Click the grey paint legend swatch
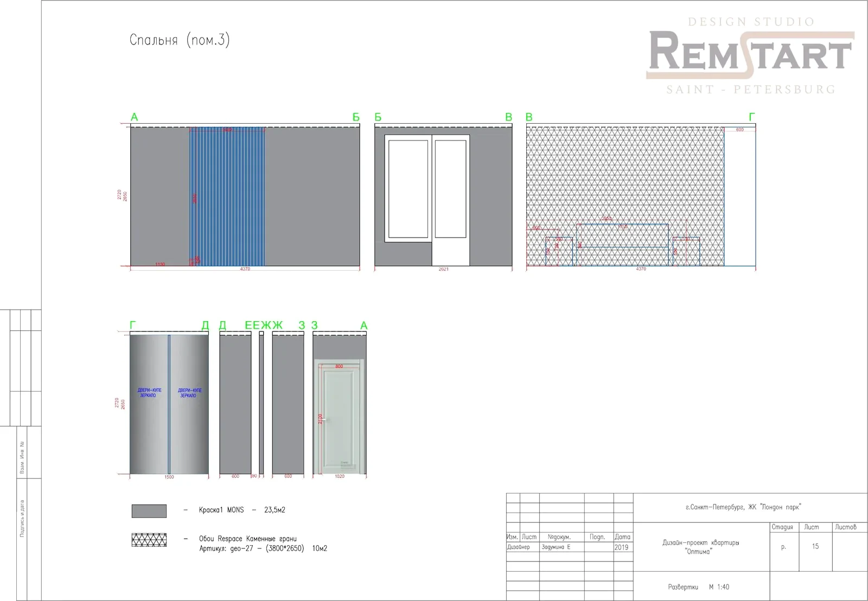 [x=149, y=511]
